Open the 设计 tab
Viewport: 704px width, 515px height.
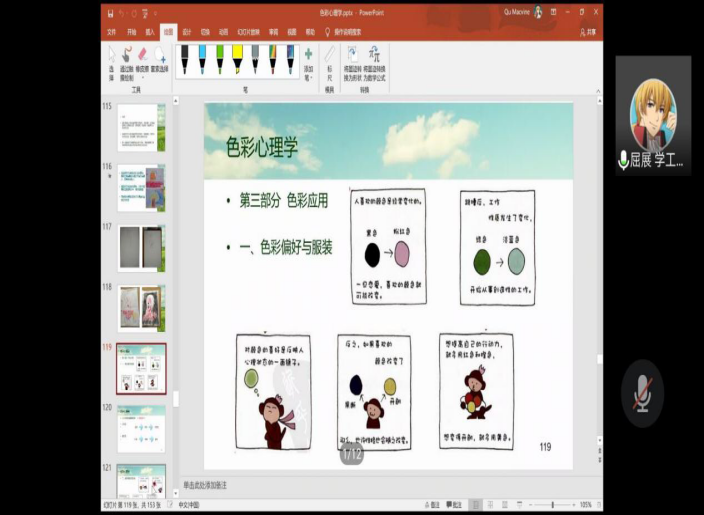click(x=186, y=32)
